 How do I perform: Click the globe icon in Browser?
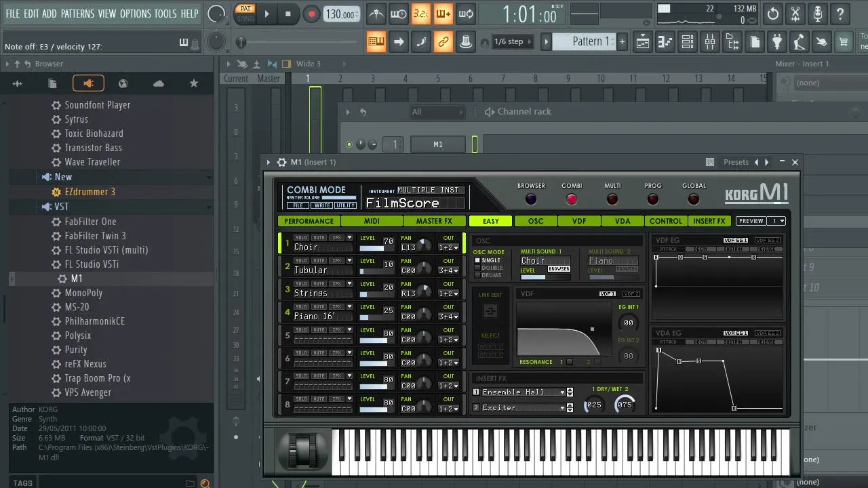[x=123, y=83]
